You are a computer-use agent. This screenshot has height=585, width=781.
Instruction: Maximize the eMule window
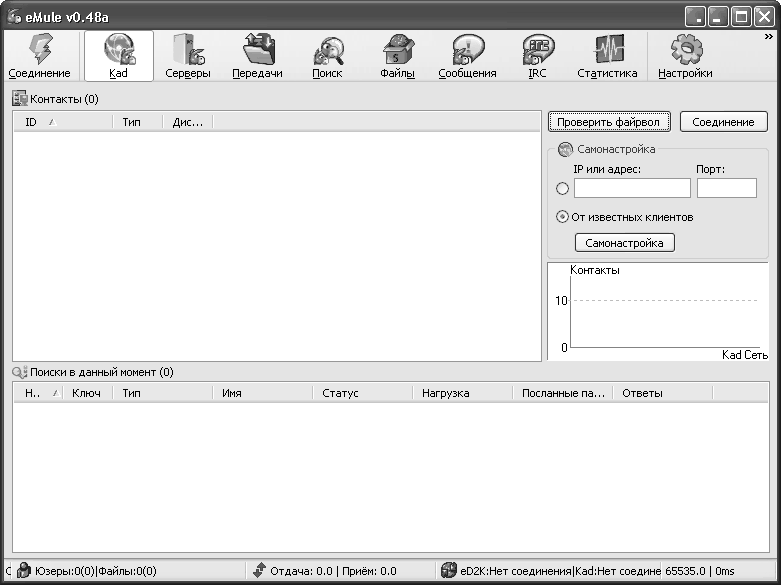741,17
